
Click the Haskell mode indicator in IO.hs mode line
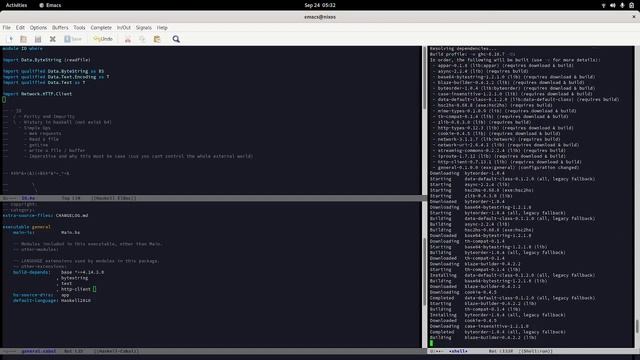click(114, 198)
